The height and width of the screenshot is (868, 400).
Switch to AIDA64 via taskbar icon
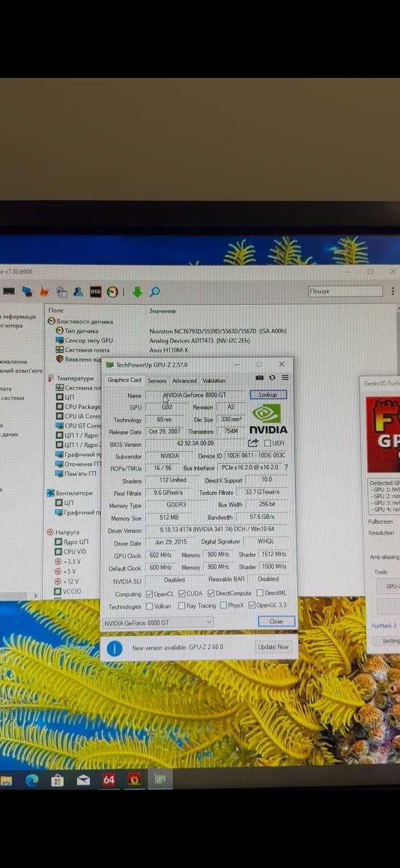(x=108, y=780)
